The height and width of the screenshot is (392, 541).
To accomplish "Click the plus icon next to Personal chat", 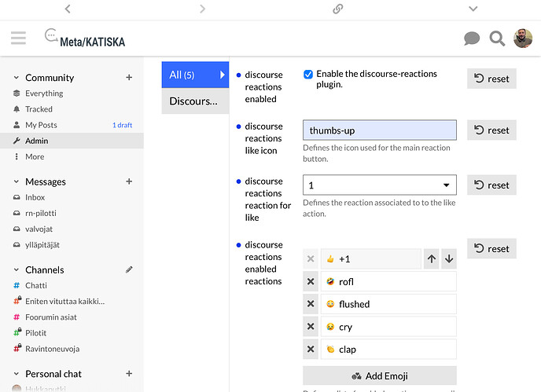I will point(129,374).
